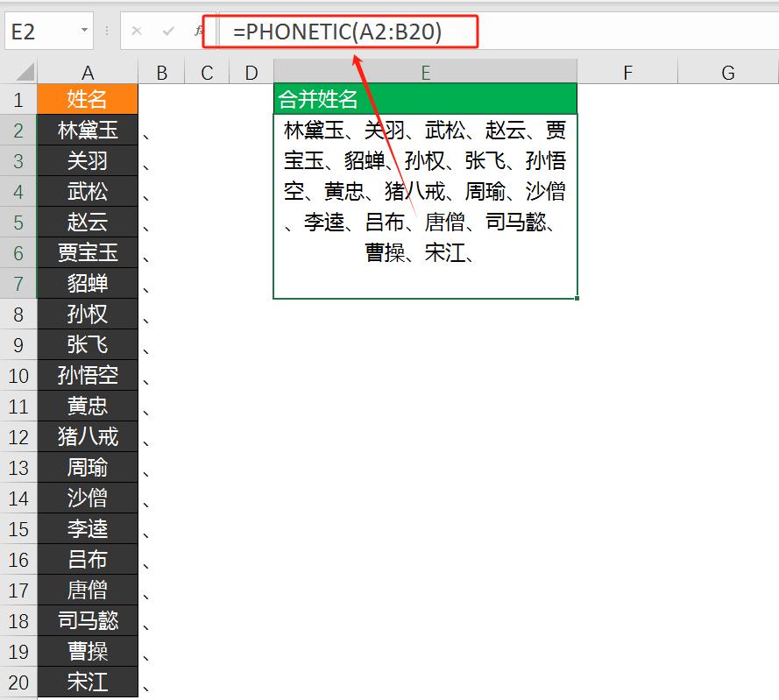This screenshot has height=700, width=779.
Task: Select cell containing 张飞
Action: (x=88, y=345)
